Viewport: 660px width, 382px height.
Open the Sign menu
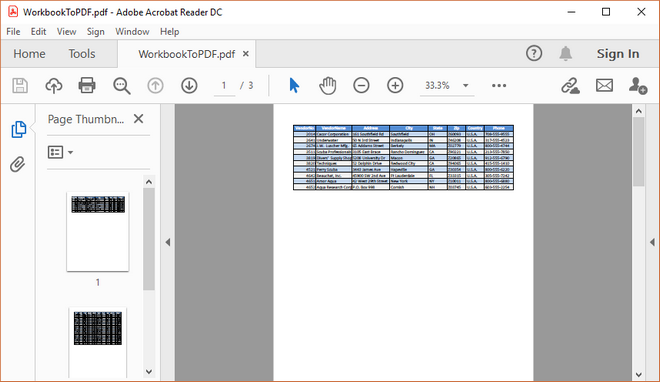[96, 32]
